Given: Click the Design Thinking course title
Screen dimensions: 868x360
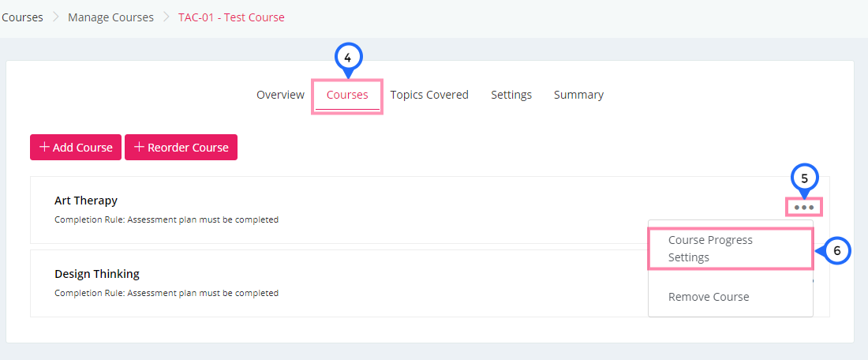Looking at the screenshot, I should coord(97,274).
